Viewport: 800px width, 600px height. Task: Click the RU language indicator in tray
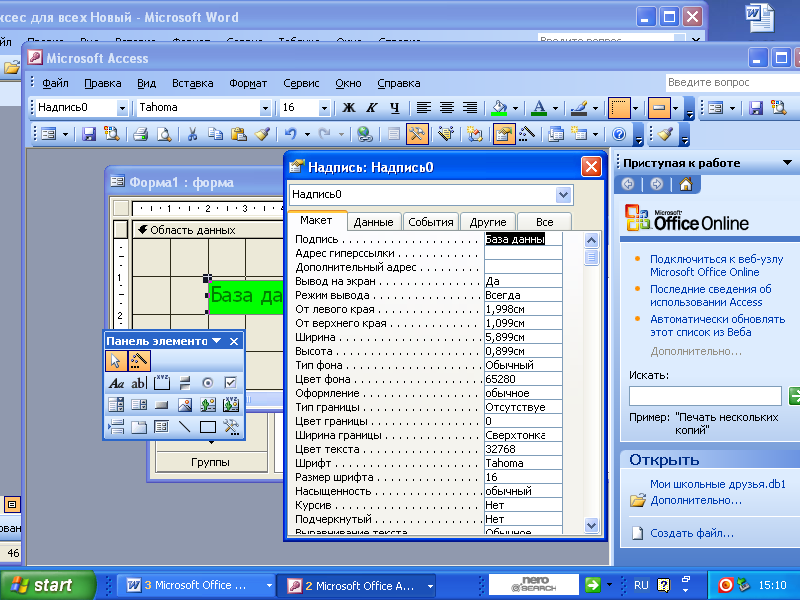(641, 585)
